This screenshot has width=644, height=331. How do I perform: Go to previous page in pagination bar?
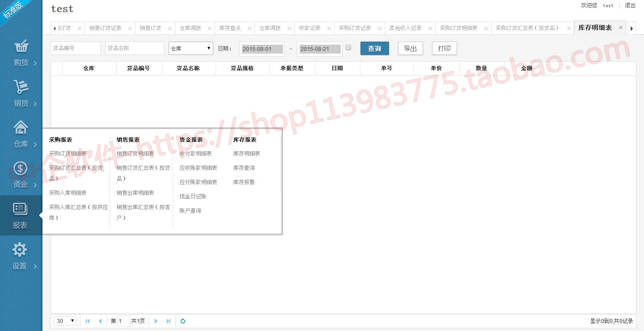pyautogui.click(x=100, y=321)
